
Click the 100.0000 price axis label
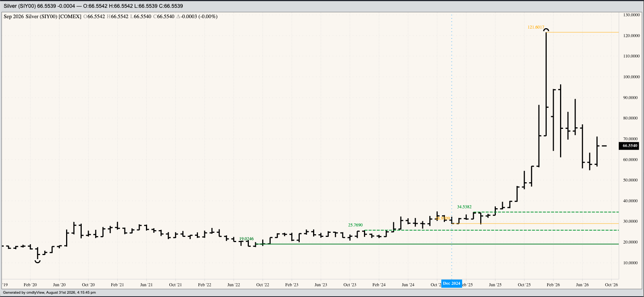coord(631,77)
